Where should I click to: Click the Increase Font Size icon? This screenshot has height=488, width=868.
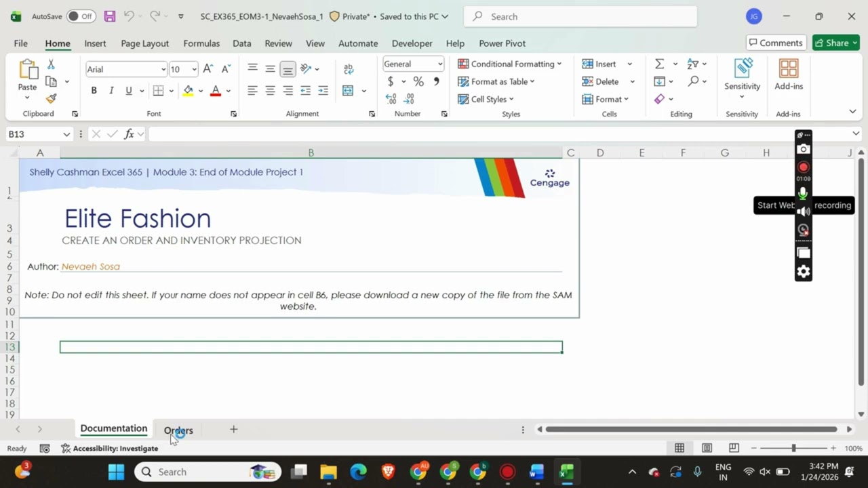tap(208, 68)
